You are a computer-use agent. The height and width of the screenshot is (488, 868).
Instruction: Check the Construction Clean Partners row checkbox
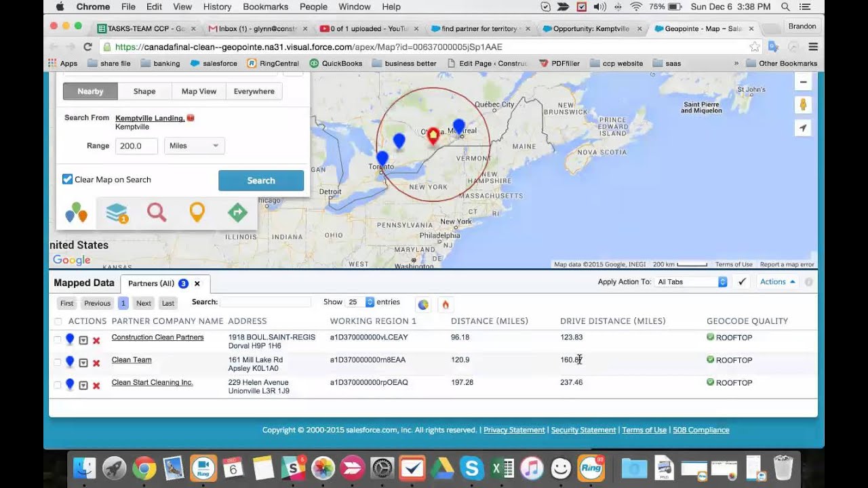point(58,340)
